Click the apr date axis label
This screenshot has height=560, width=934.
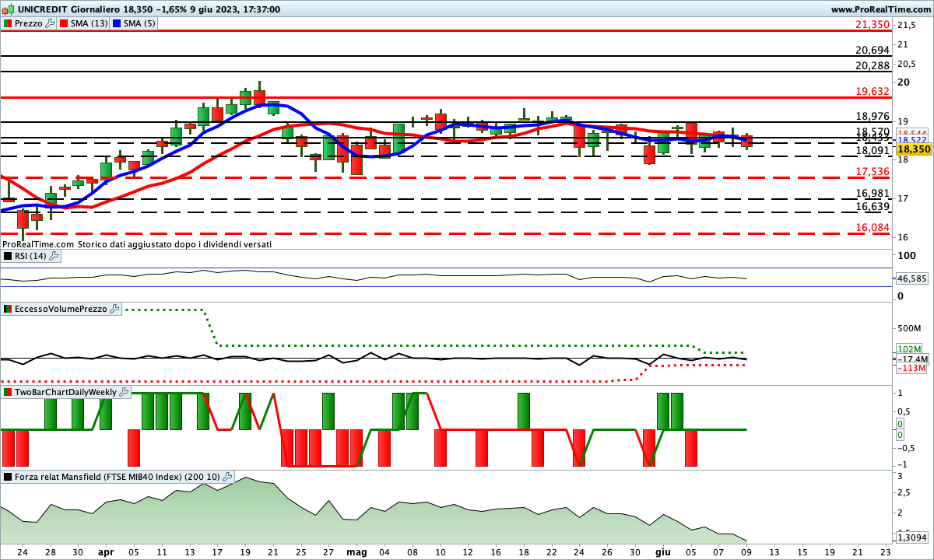(x=106, y=551)
